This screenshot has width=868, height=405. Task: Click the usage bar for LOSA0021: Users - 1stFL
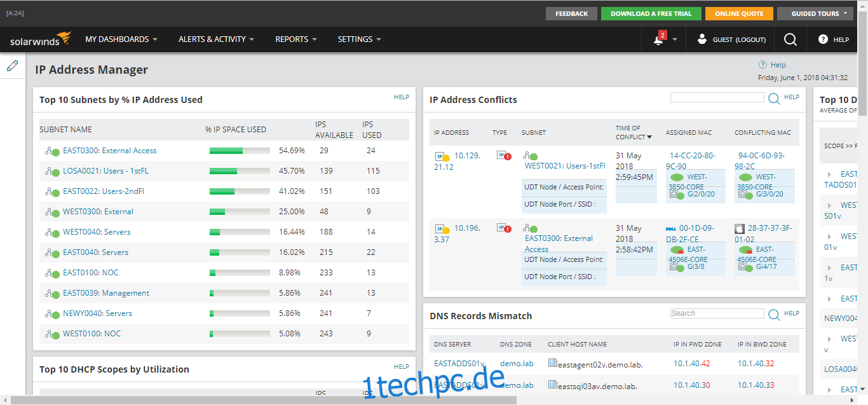(240, 171)
